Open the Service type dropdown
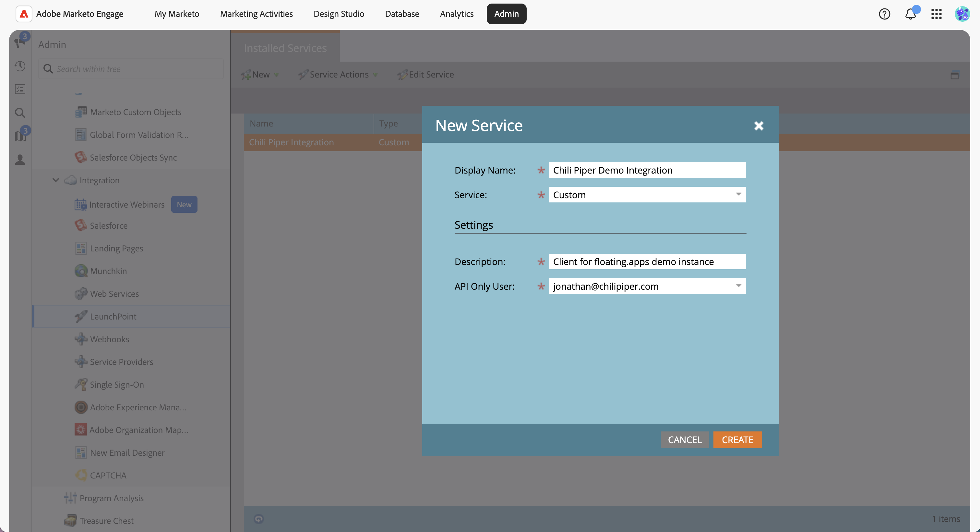Screen dimensions: 980x532 738,194
